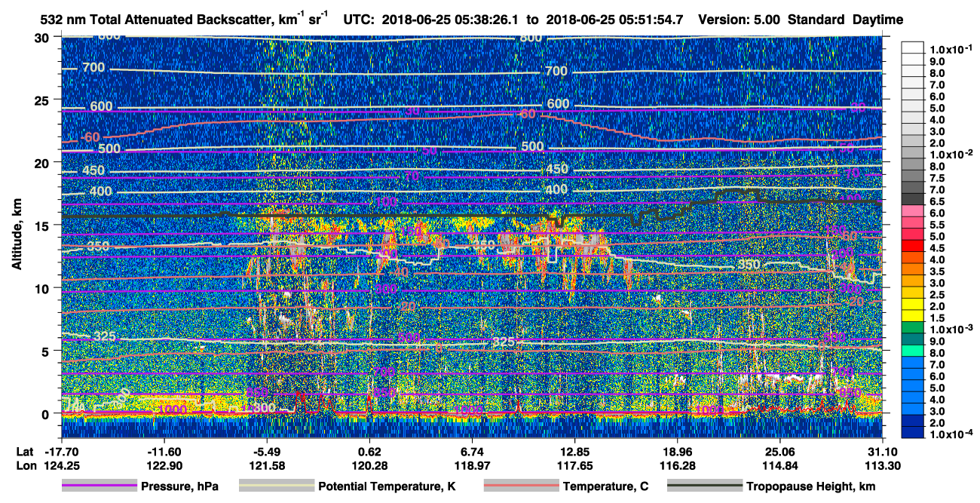Click the 'Tropopause Height, km' legend label
The height and width of the screenshot is (503, 980).
click(810, 486)
